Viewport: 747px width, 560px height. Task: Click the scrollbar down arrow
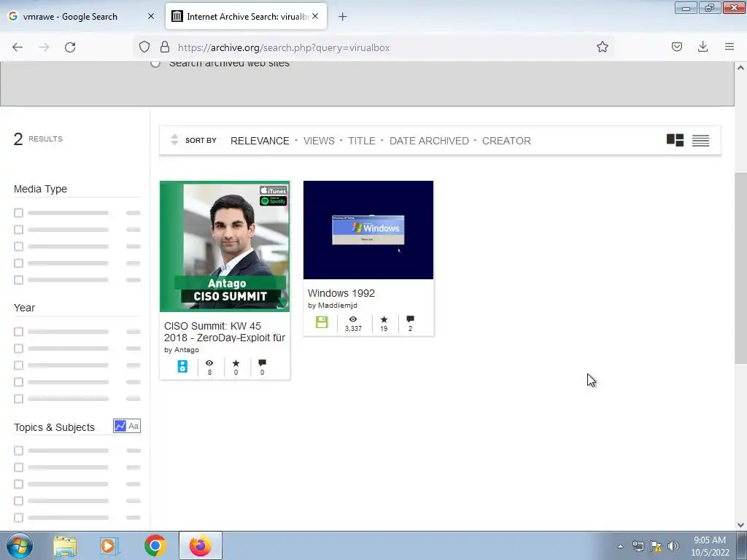(x=740, y=525)
